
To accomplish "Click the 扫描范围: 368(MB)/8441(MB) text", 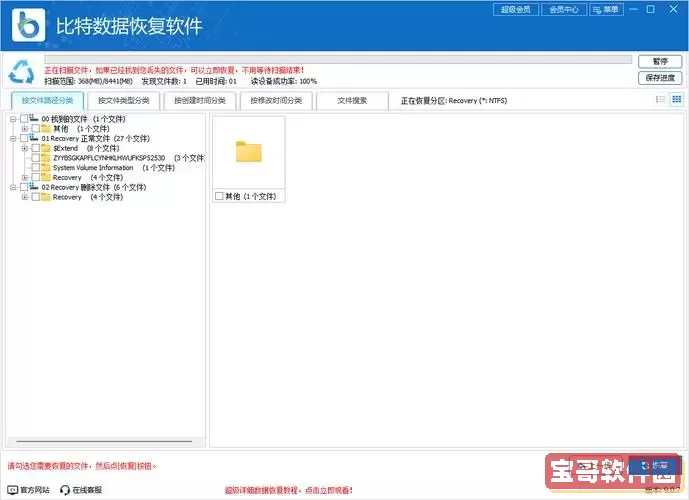I will coord(88,81).
